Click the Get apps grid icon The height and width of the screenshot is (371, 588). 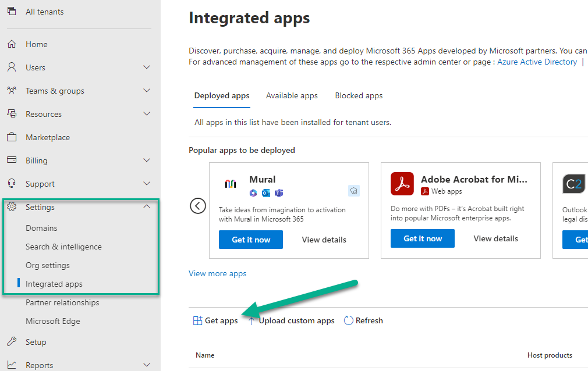tap(197, 320)
